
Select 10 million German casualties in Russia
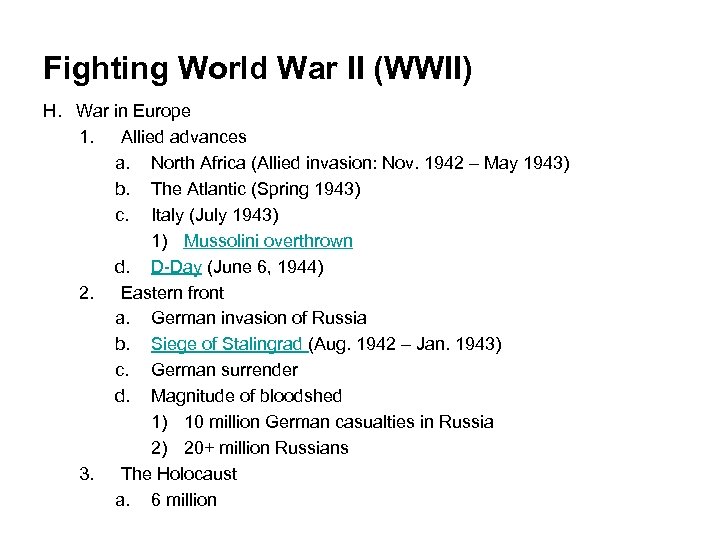tap(339, 422)
